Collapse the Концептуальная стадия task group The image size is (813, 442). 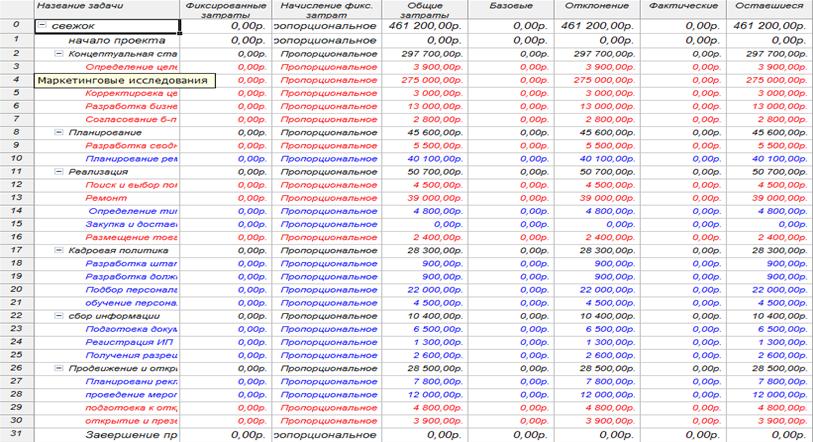(58, 52)
